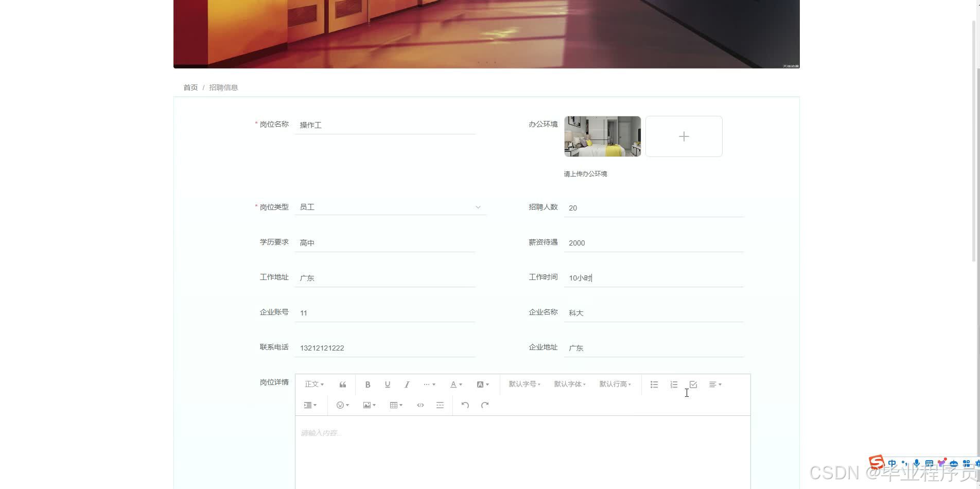
Task: Open the 默认行高 line height dropdown
Action: click(x=615, y=385)
